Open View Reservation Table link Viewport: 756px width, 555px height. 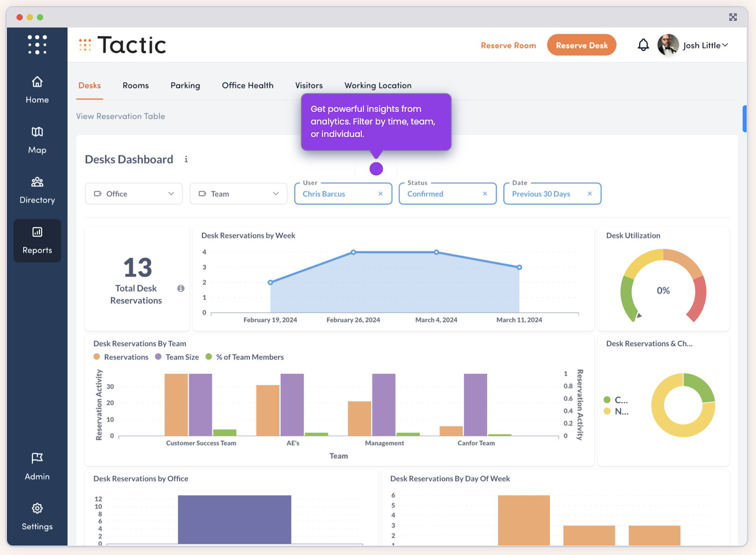pyautogui.click(x=120, y=116)
